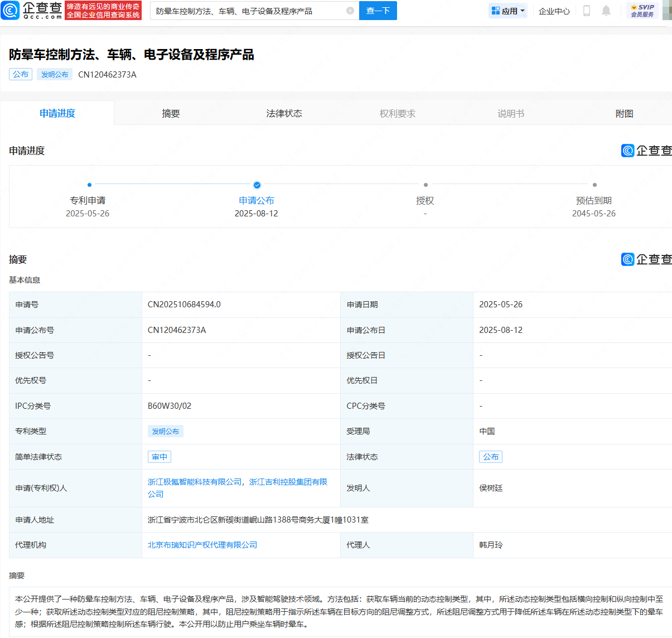Open 浙江极氪智能科技有限公司 applicant link

(195, 482)
